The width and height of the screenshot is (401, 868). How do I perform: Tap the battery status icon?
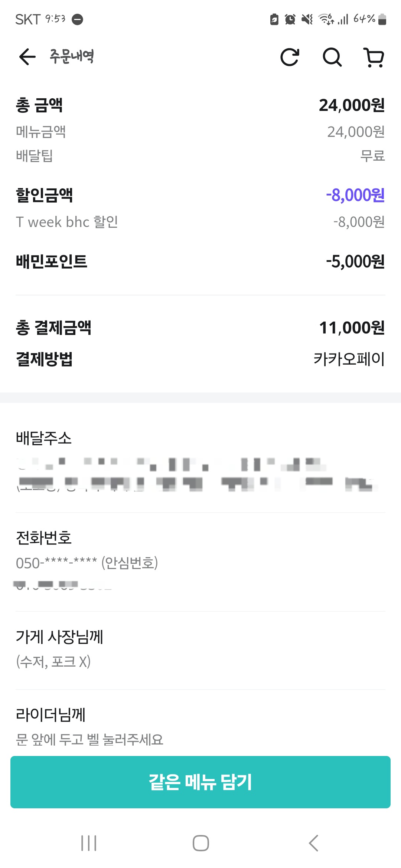point(382,19)
